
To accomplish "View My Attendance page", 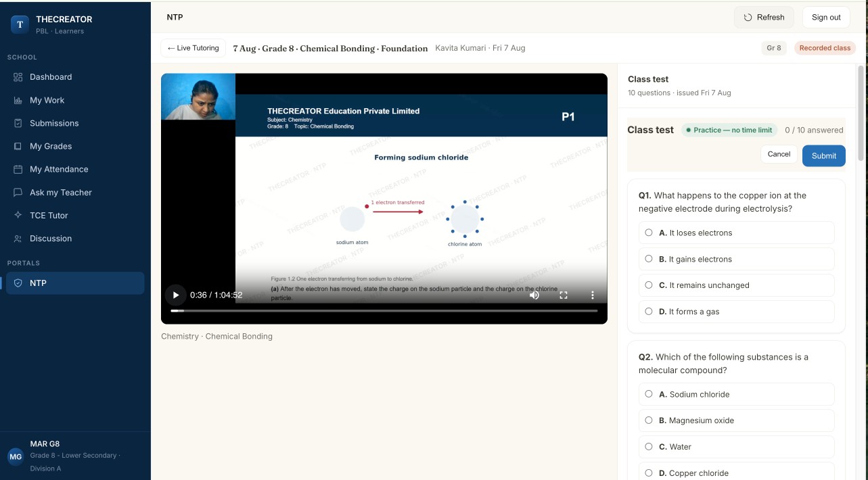I will tap(75, 169).
